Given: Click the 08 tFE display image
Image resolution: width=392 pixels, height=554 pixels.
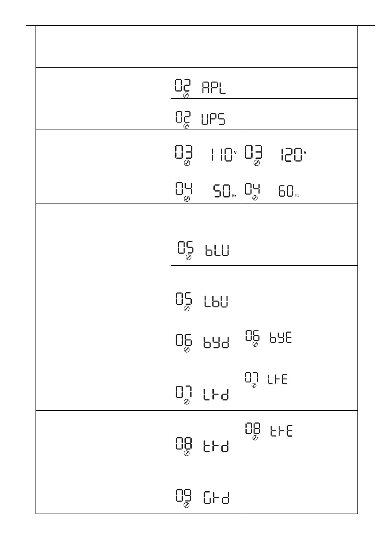Looking at the screenshot, I should 269,432.
